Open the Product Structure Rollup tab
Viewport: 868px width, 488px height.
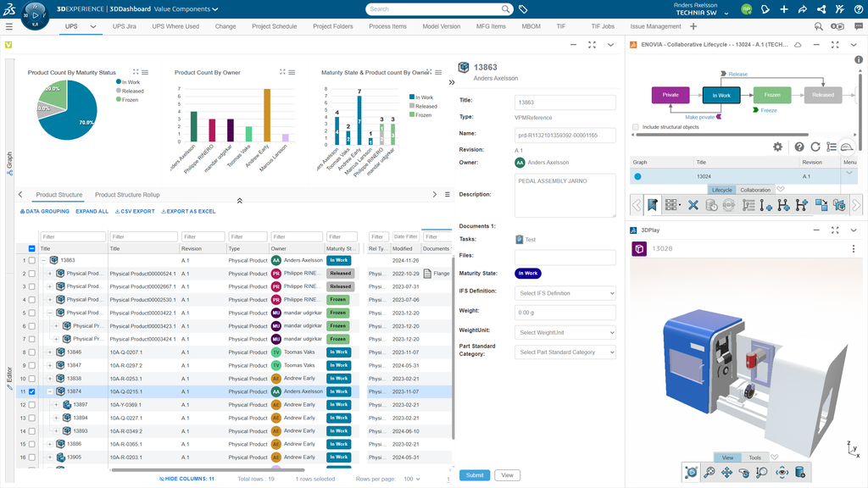(x=127, y=195)
